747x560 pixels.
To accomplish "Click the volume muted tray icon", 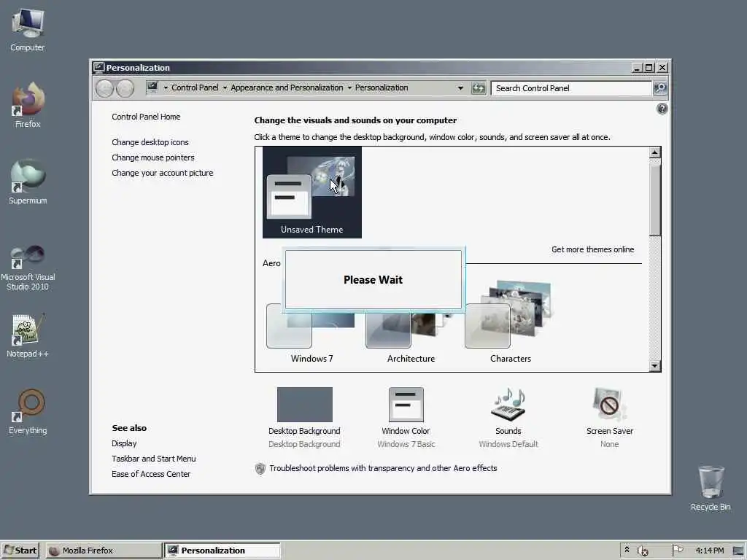I will [x=642, y=551].
